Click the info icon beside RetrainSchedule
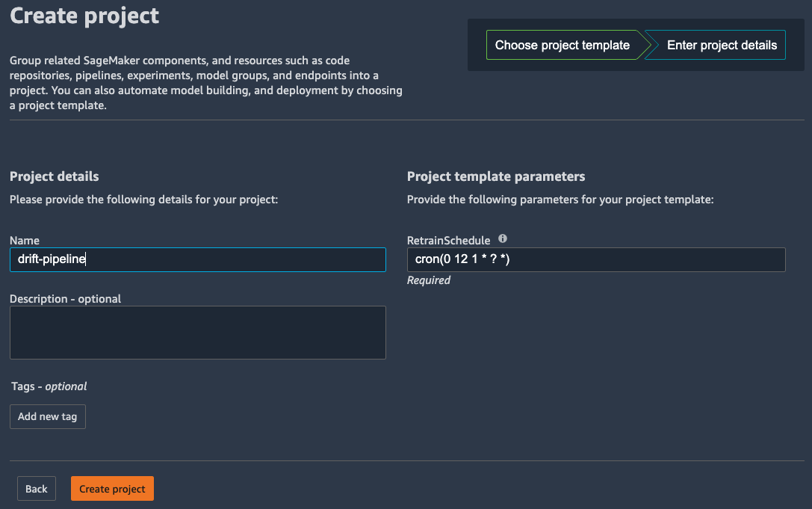This screenshot has height=509, width=812. pos(502,238)
